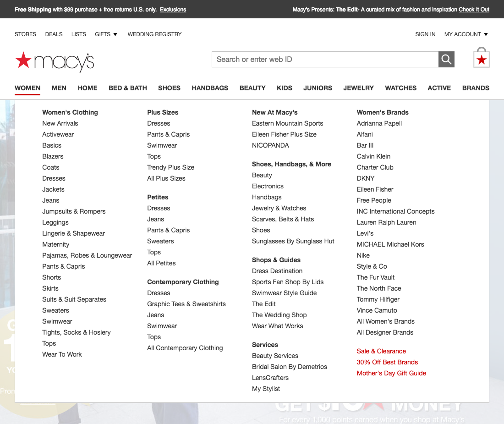
Task: Expand the MY ACCOUNT dropdown
Action: pyautogui.click(x=466, y=34)
